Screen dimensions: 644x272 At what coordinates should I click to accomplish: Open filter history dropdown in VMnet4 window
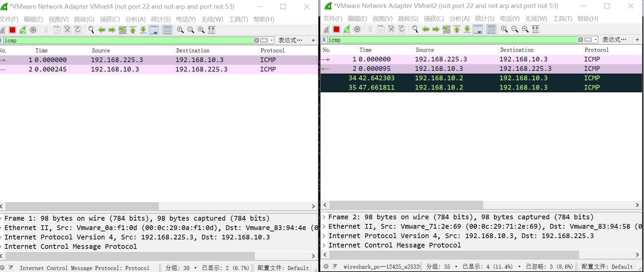pos(272,40)
